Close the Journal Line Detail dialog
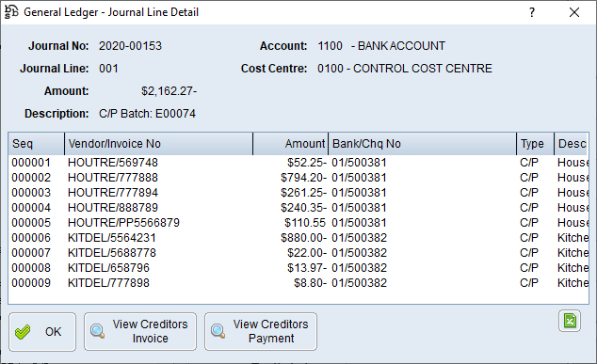Image resolution: width=597 pixels, height=364 pixels. [x=574, y=12]
